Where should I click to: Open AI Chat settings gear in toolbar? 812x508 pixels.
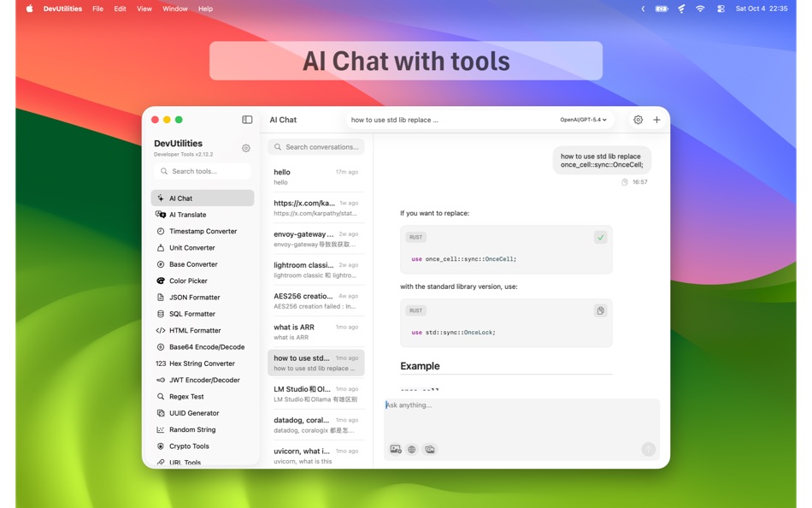tap(638, 120)
